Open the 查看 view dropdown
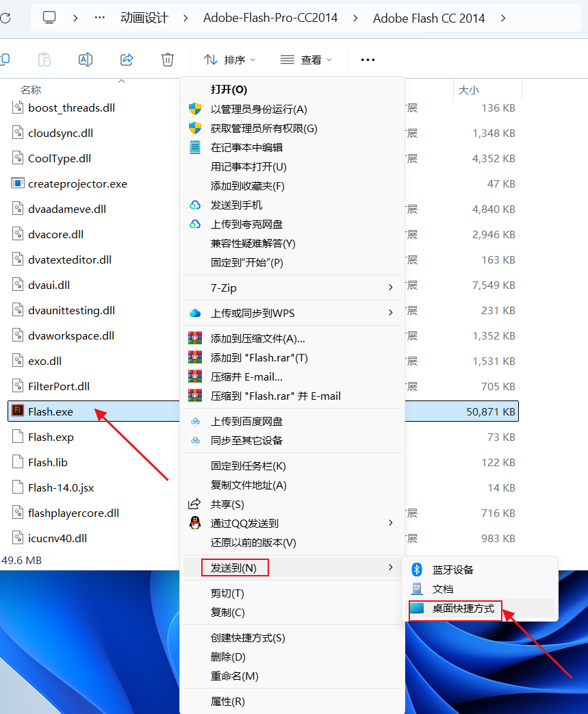The width and height of the screenshot is (588, 714). 306,60
